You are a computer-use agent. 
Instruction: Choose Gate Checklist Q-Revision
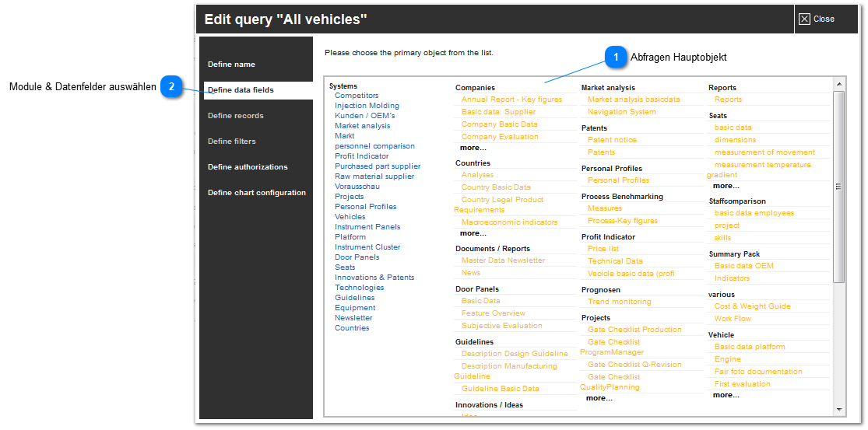(x=634, y=364)
